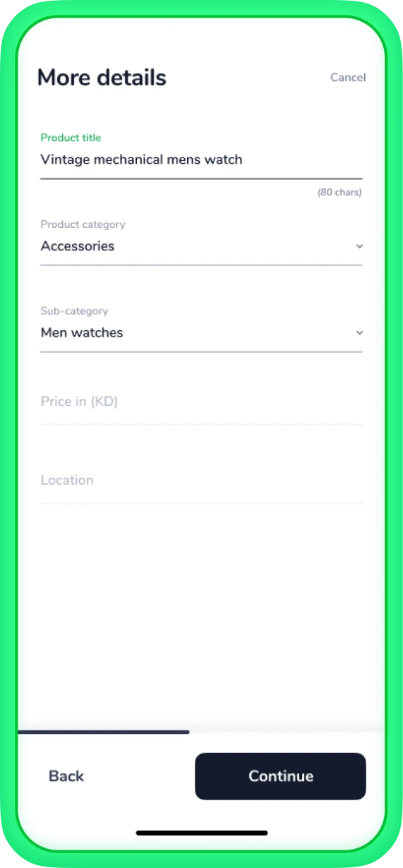Open the Men watches sub-category dropdown
The height and width of the screenshot is (868, 403).
tap(201, 332)
